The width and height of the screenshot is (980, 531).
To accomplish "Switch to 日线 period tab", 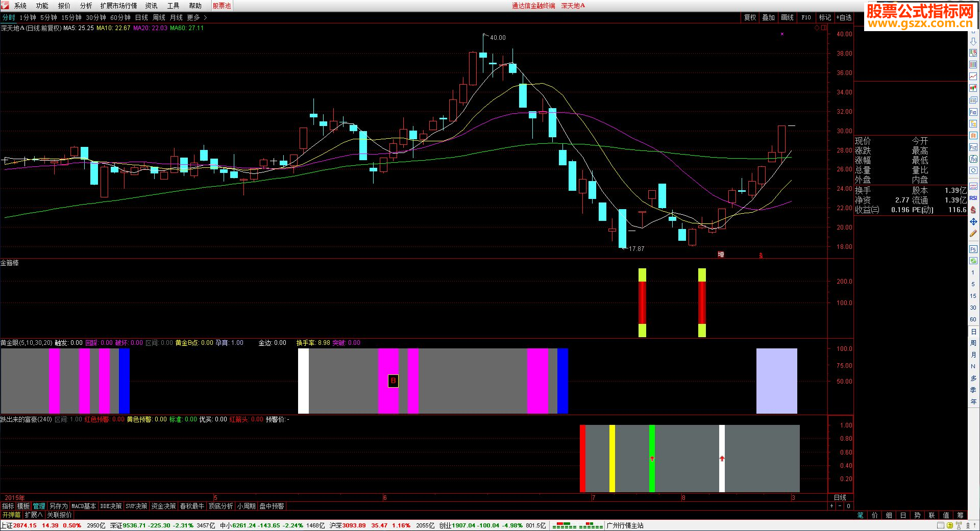I will pyautogui.click(x=141, y=17).
